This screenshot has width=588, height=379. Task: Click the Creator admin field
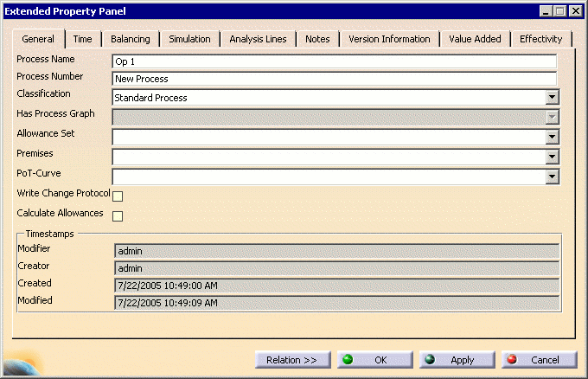pos(336,268)
